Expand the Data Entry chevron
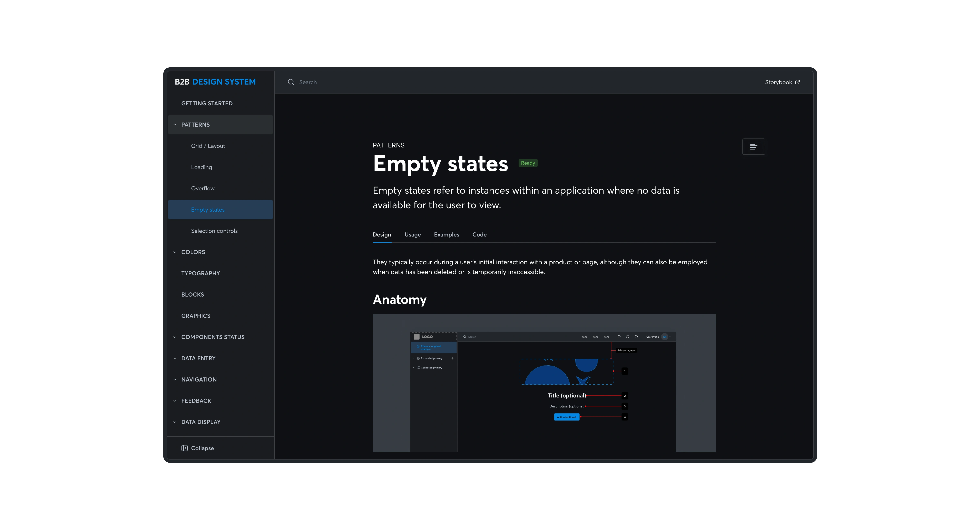 coord(175,358)
